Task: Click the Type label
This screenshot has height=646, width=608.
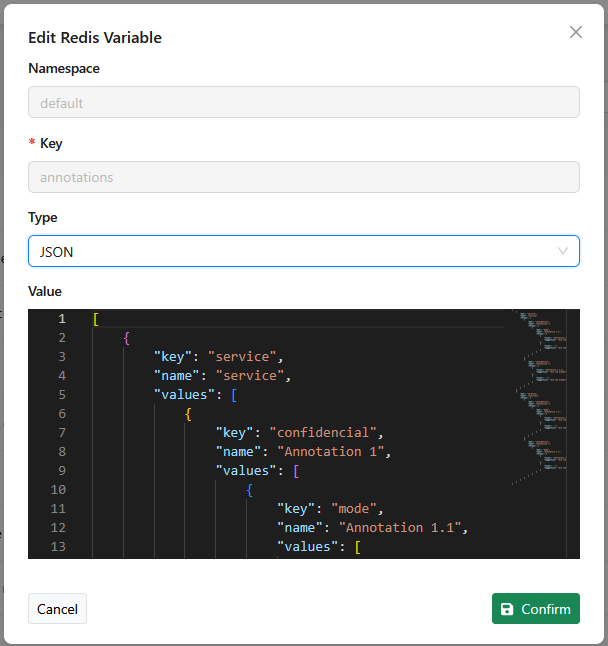Action: click(42, 218)
